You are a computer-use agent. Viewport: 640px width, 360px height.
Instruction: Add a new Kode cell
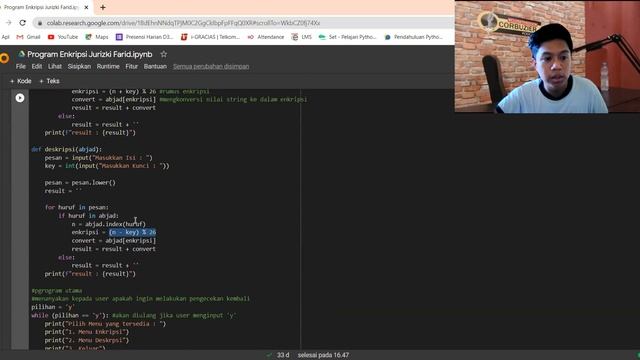click(21, 81)
